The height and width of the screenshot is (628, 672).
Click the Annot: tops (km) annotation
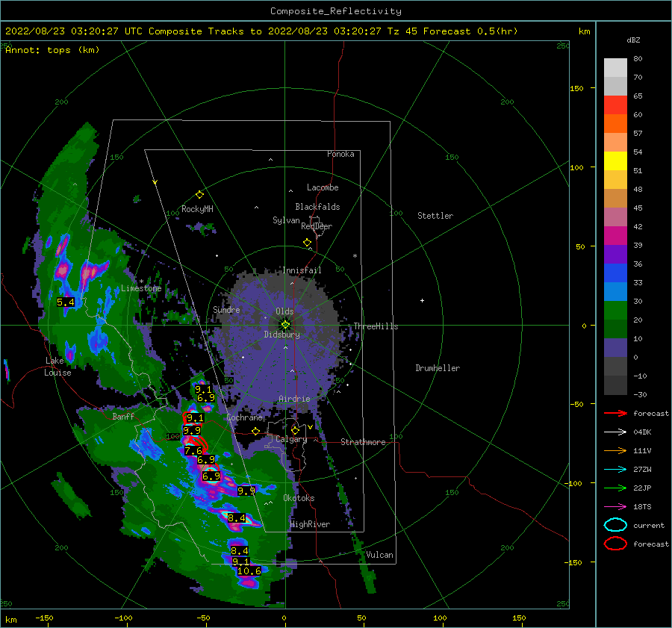point(52,50)
